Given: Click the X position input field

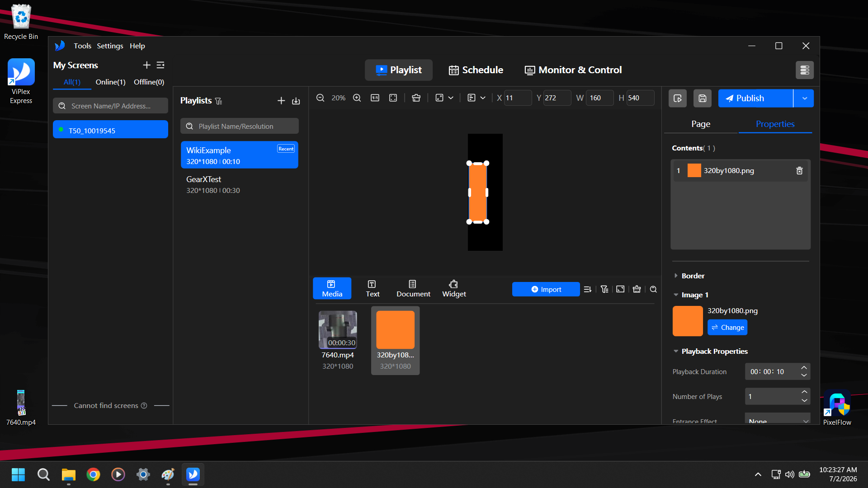Looking at the screenshot, I should pyautogui.click(x=517, y=98).
